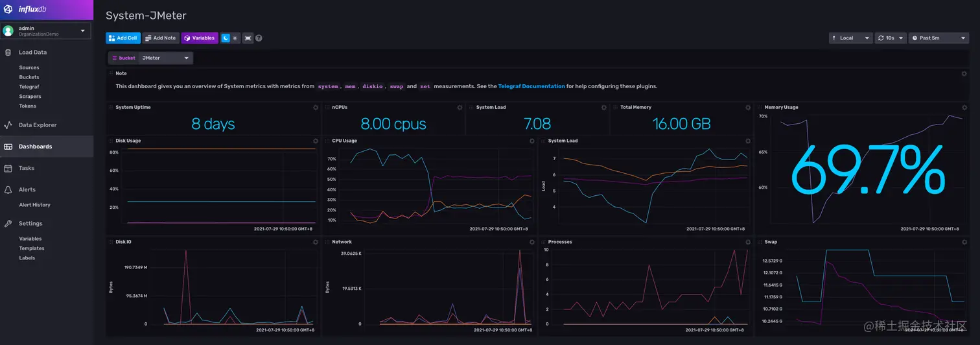Image resolution: width=980 pixels, height=345 pixels.
Task: Open gear menu on System Uptime cell
Action: (316, 107)
